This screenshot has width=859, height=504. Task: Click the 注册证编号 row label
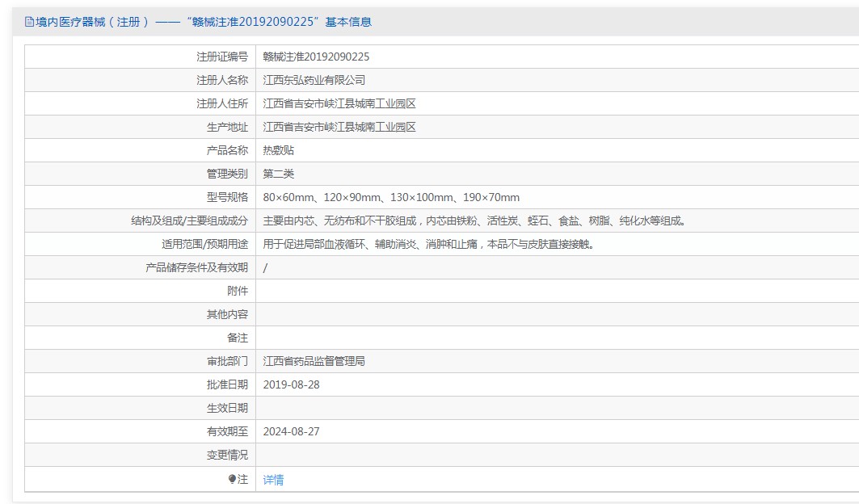222,57
